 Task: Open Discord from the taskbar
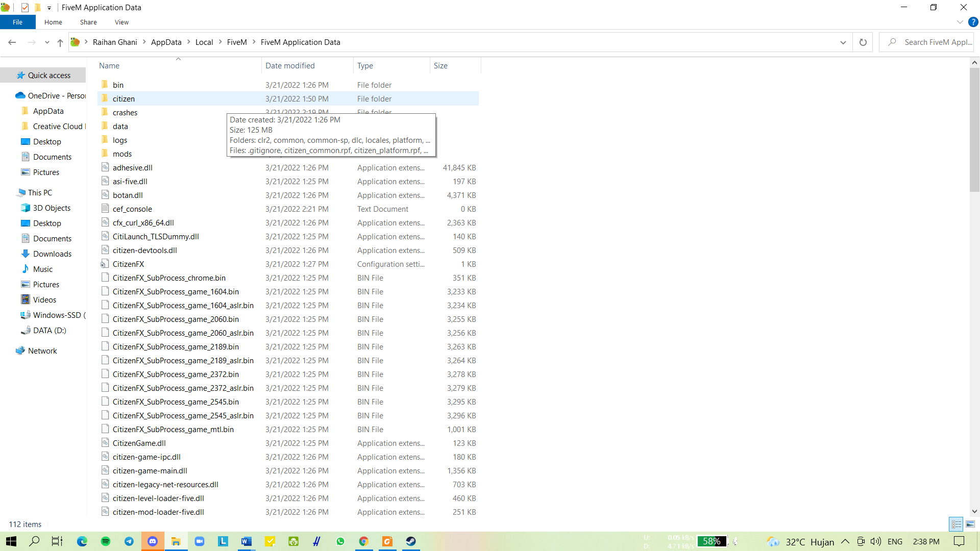click(x=153, y=541)
